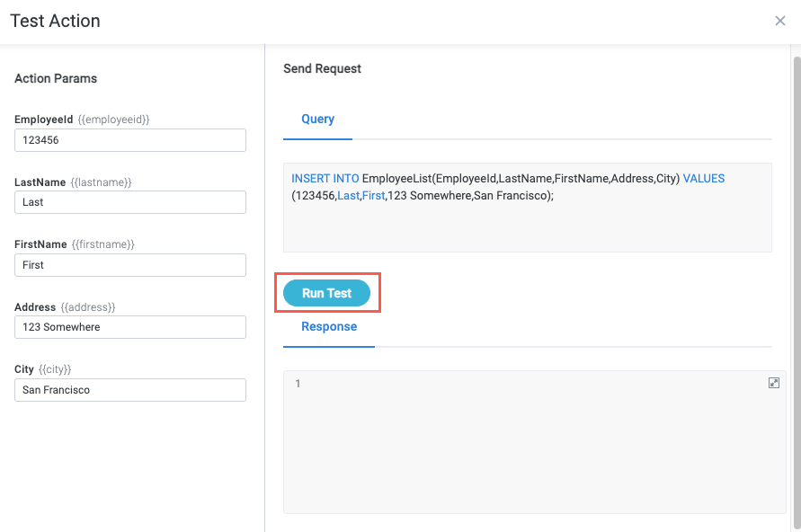
Task: Close the Test Action dialog
Action: point(779,21)
